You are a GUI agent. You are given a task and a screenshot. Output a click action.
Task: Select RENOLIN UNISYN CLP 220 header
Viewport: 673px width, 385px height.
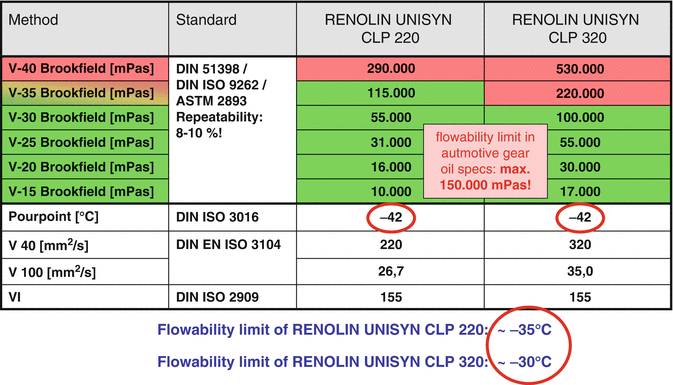click(390, 29)
